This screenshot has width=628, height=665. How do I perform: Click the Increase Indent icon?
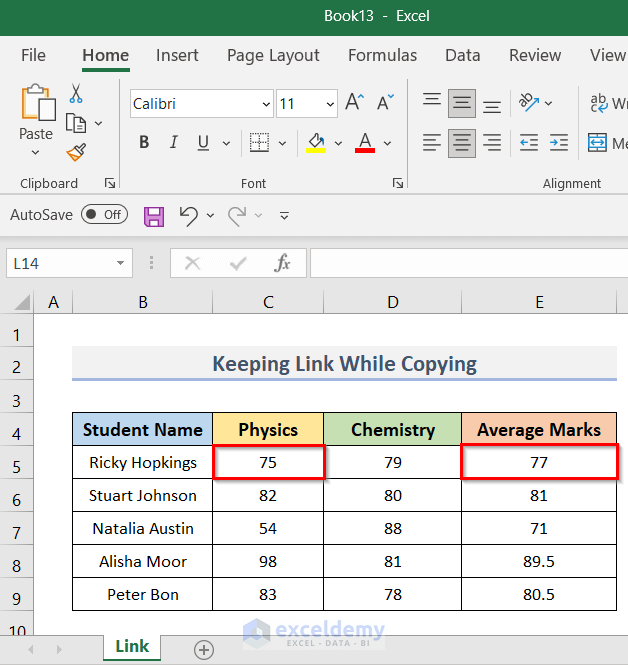557,143
